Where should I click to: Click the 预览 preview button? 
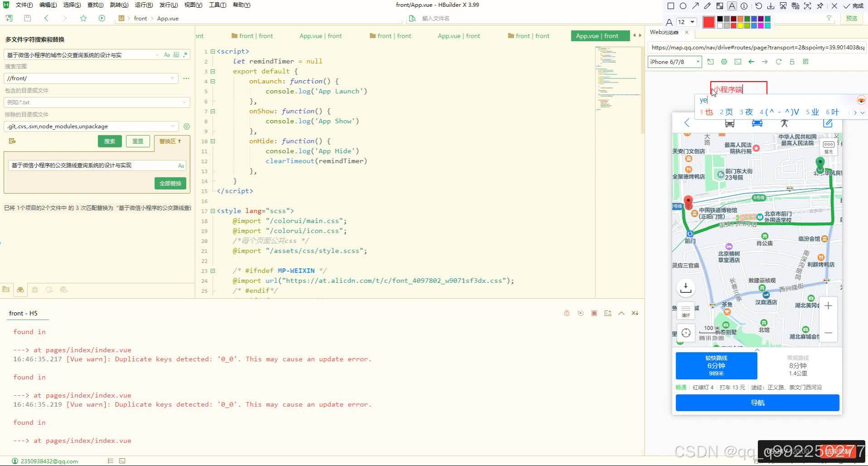[x=851, y=19]
